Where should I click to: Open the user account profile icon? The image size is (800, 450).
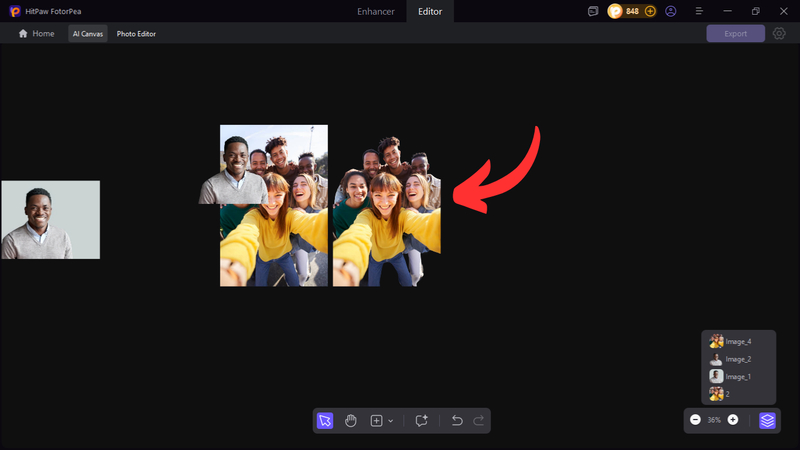click(x=671, y=11)
